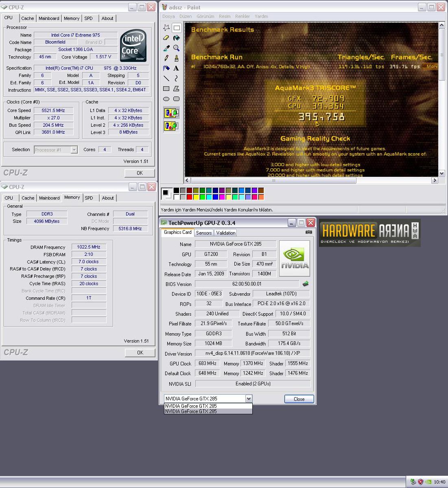
Task: Choose the Text tool in Paint
Action: 177,68
